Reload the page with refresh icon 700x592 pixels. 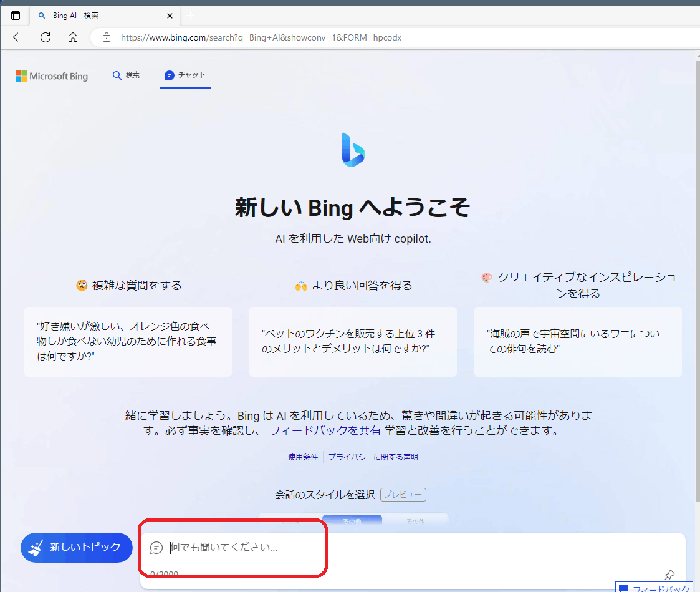point(46,37)
